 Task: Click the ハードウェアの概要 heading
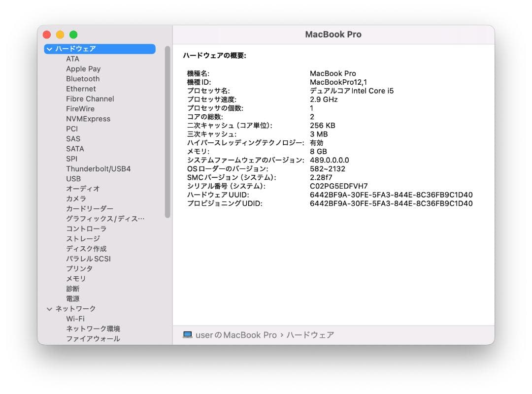tap(214, 56)
